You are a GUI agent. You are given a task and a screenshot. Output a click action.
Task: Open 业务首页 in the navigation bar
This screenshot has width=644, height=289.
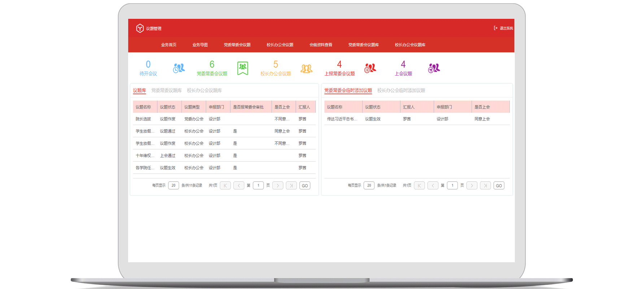[x=169, y=45]
